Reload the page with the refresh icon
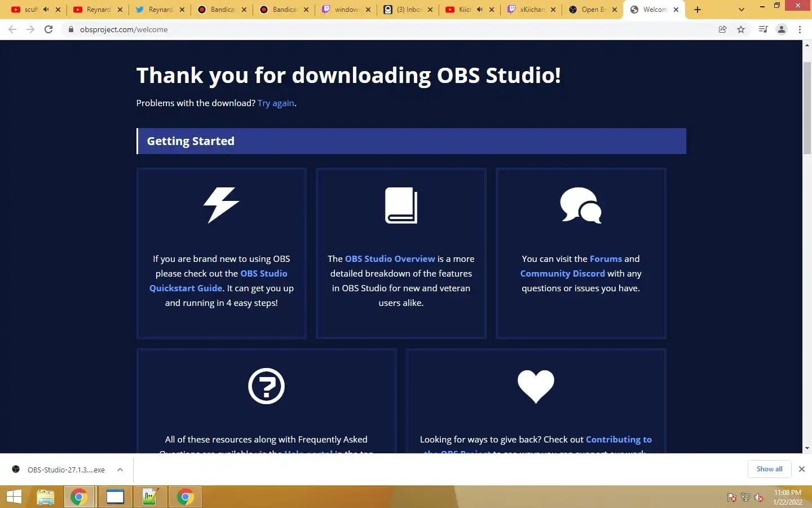 (x=48, y=29)
